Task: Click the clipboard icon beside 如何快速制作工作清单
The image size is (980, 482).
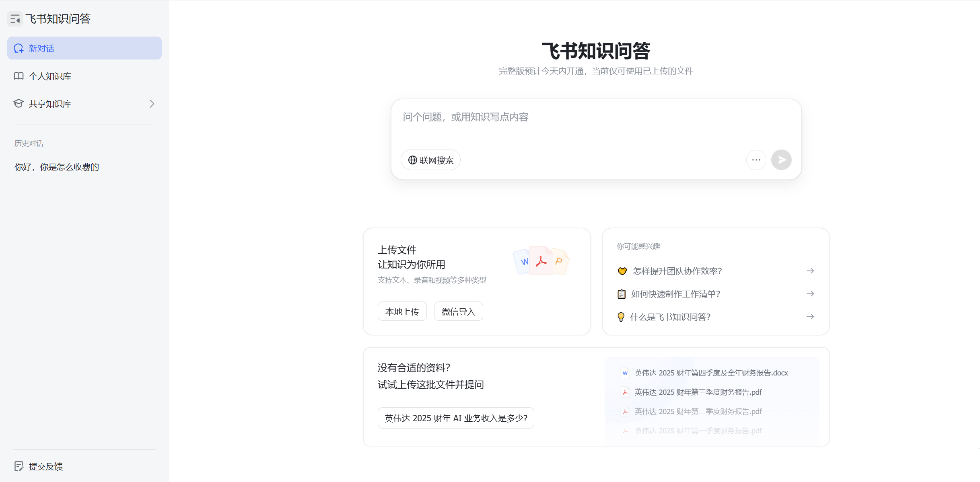Action: [621, 294]
